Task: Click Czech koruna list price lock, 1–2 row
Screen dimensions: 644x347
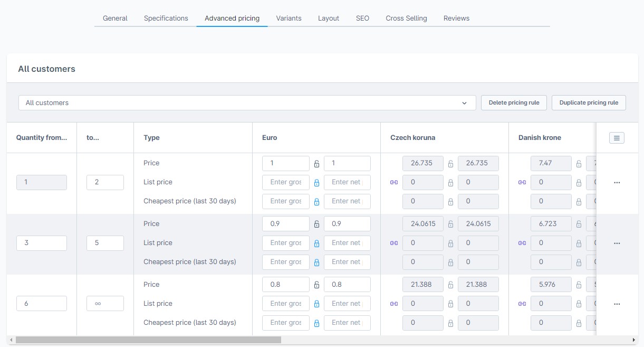Action: (x=450, y=183)
